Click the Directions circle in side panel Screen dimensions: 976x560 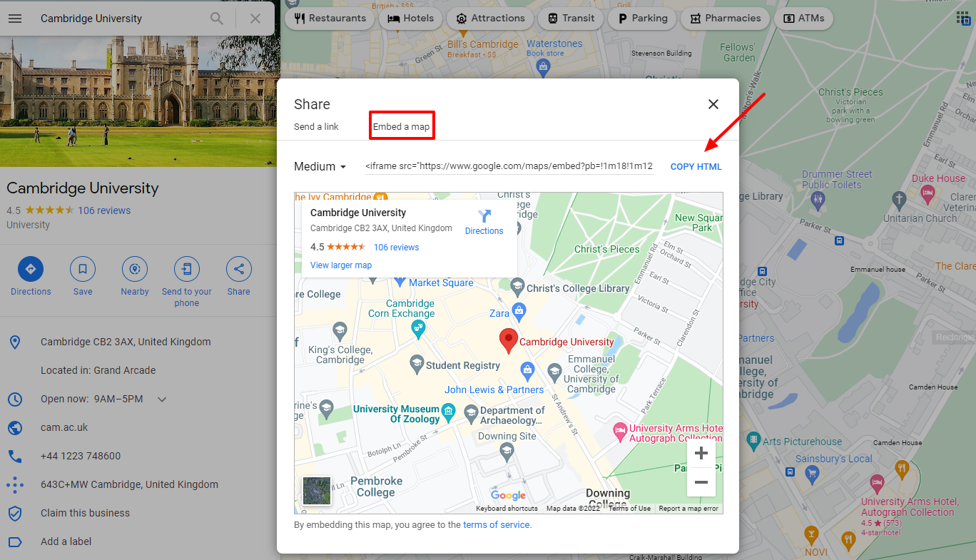(x=31, y=269)
